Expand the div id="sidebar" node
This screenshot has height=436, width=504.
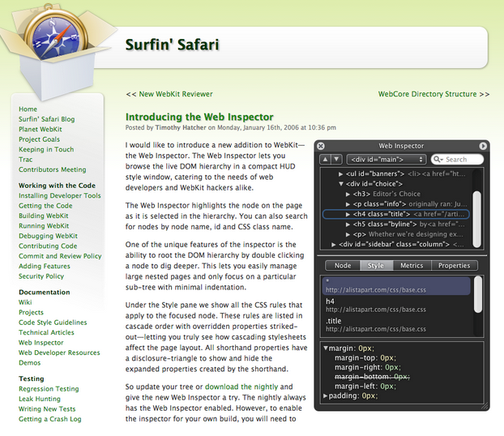334,245
